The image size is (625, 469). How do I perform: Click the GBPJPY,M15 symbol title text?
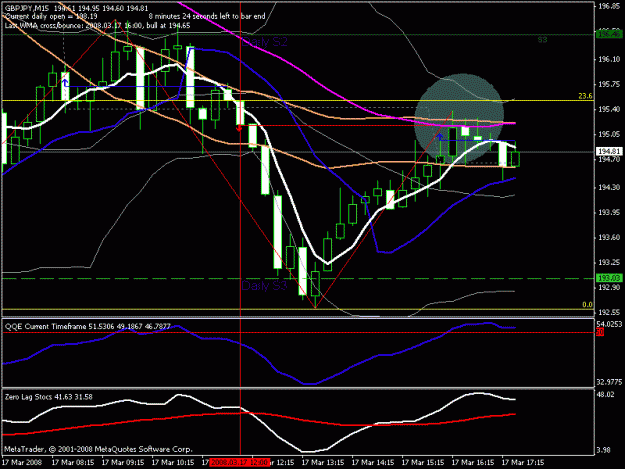click(x=27, y=8)
